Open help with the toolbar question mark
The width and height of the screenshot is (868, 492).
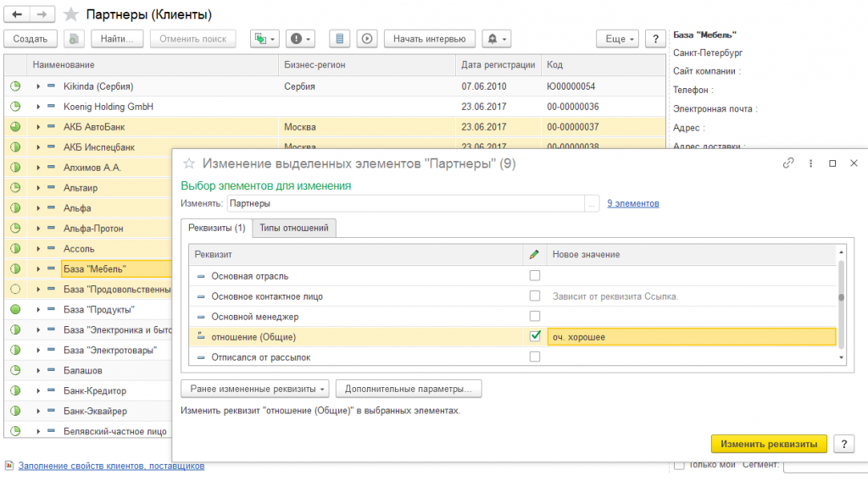click(x=655, y=39)
